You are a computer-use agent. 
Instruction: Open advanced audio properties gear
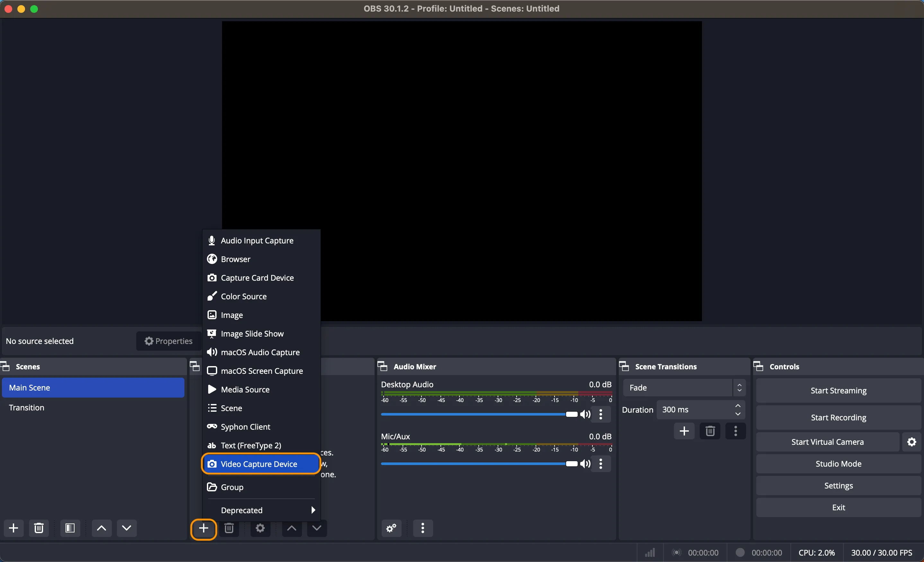coord(391,528)
